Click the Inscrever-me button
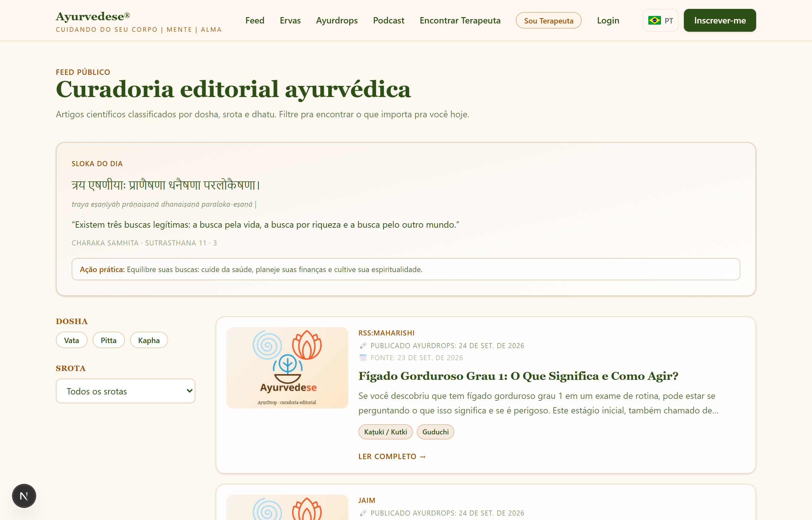The width and height of the screenshot is (812, 520). tap(720, 21)
